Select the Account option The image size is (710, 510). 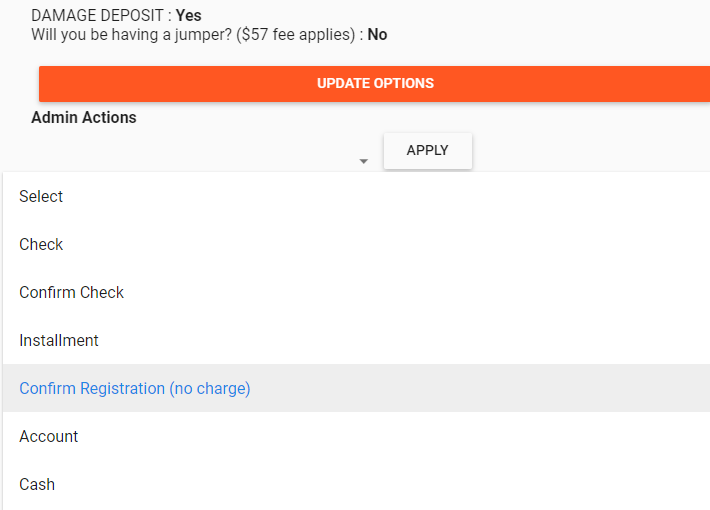[x=356, y=436]
